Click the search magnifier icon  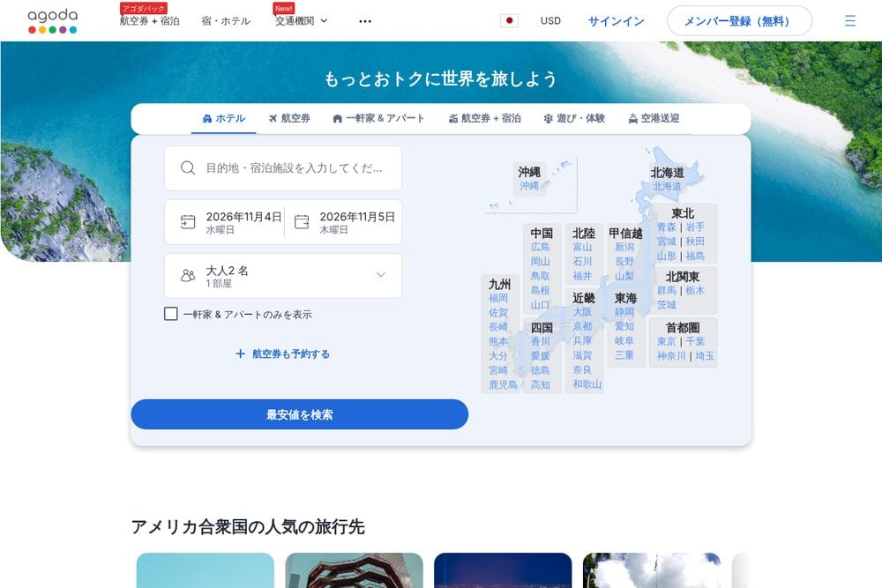click(x=188, y=168)
